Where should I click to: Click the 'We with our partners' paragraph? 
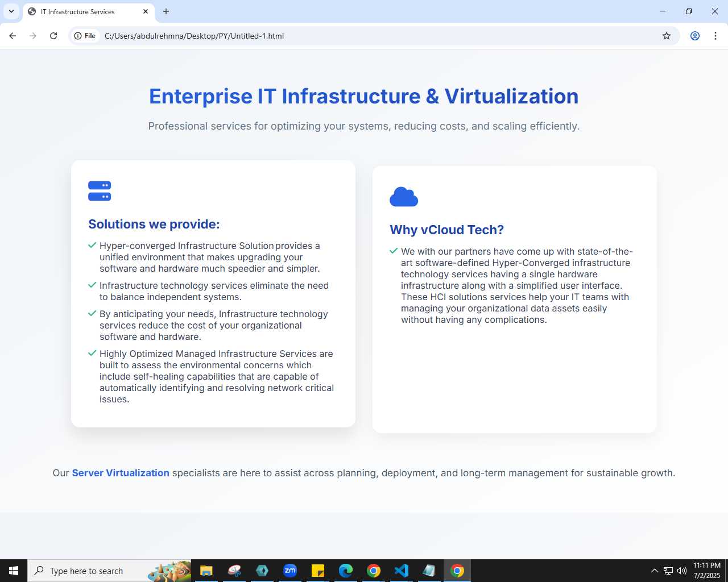tap(517, 285)
